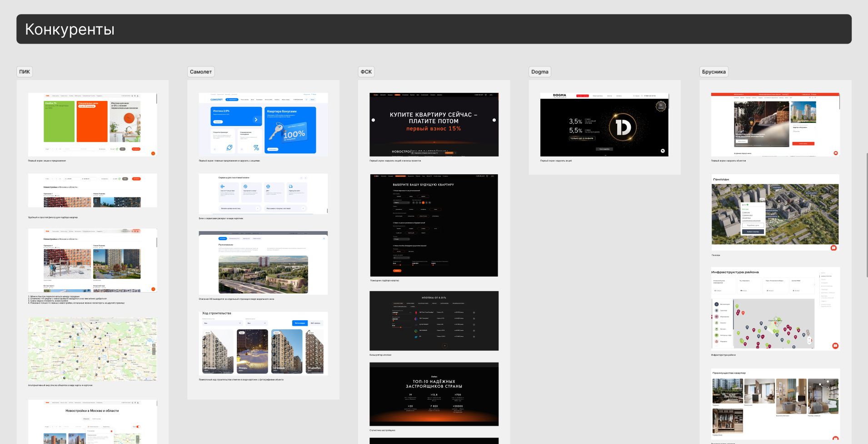Click dark button in the Генплан popup
The height and width of the screenshot is (444, 868).
pyautogui.click(x=753, y=232)
